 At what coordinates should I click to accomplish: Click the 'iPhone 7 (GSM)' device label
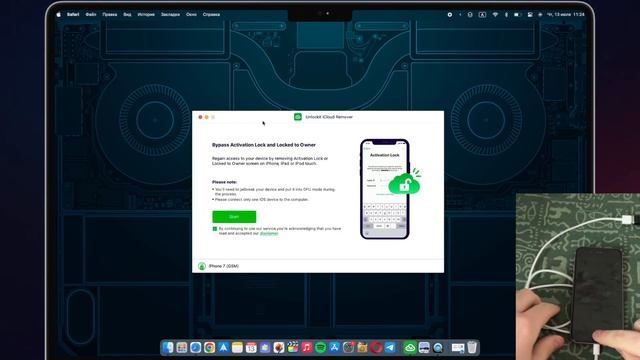click(224, 266)
